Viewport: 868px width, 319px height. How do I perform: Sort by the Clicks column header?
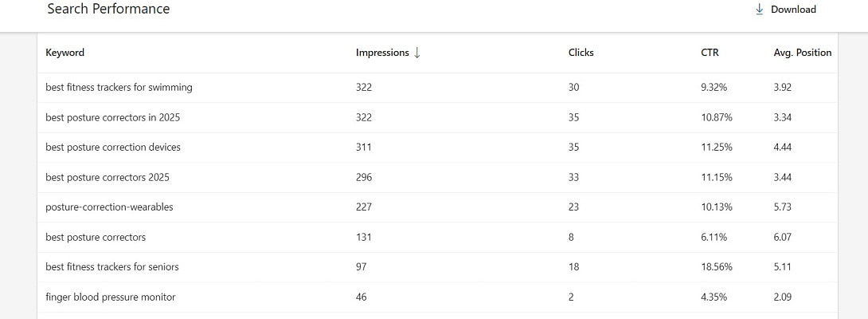(581, 53)
